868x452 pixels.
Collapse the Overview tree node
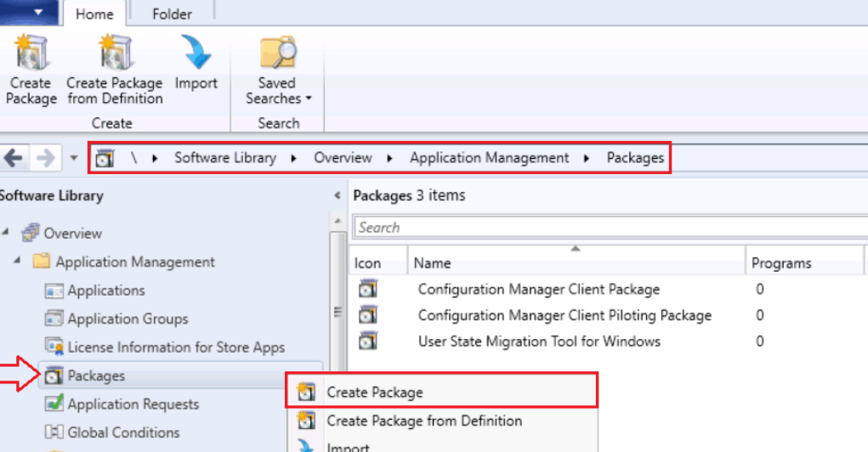coord(6,232)
